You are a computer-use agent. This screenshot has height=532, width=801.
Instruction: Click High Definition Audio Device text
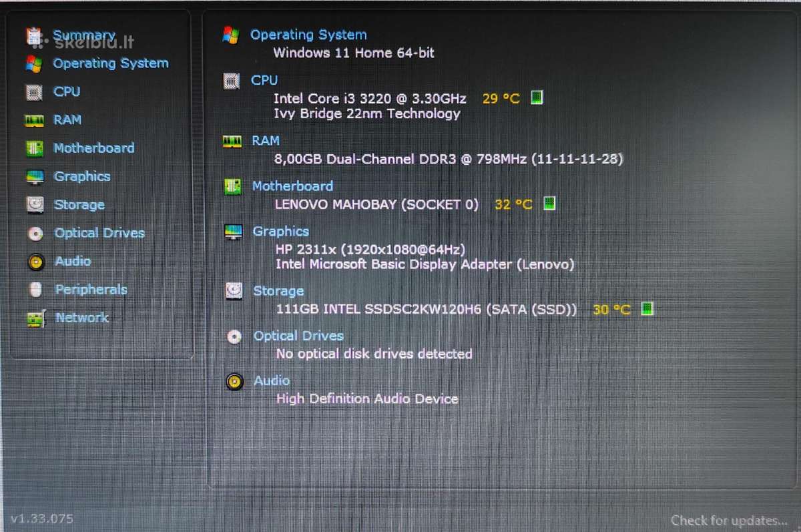coord(367,399)
